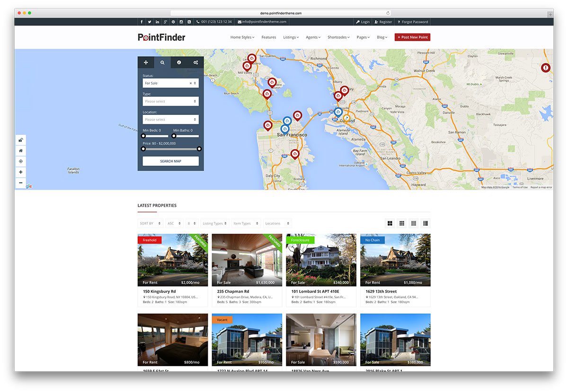Open the Location dropdown in map panel
The width and height of the screenshot is (568, 392).
click(171, 120)
